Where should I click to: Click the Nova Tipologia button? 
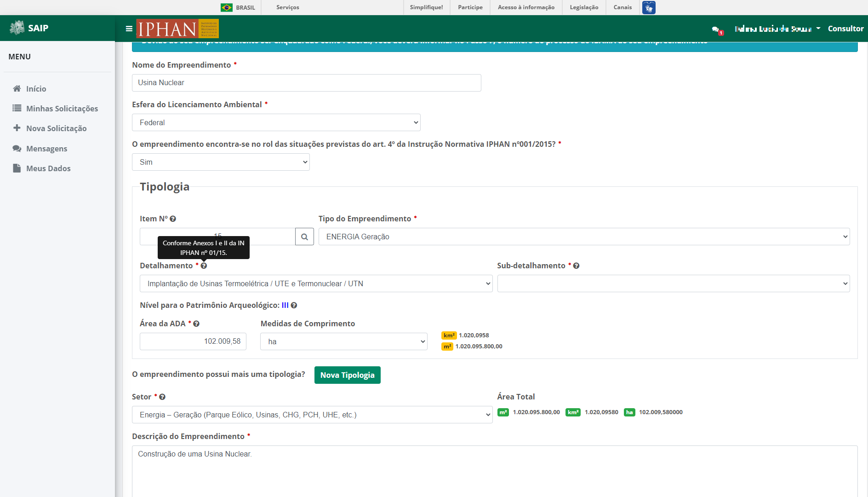[348, 375]
